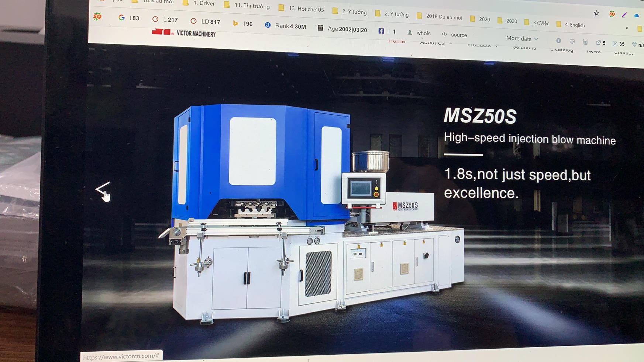Expand the Products menu
Screen dimensions: 644x362
[482, 45]
